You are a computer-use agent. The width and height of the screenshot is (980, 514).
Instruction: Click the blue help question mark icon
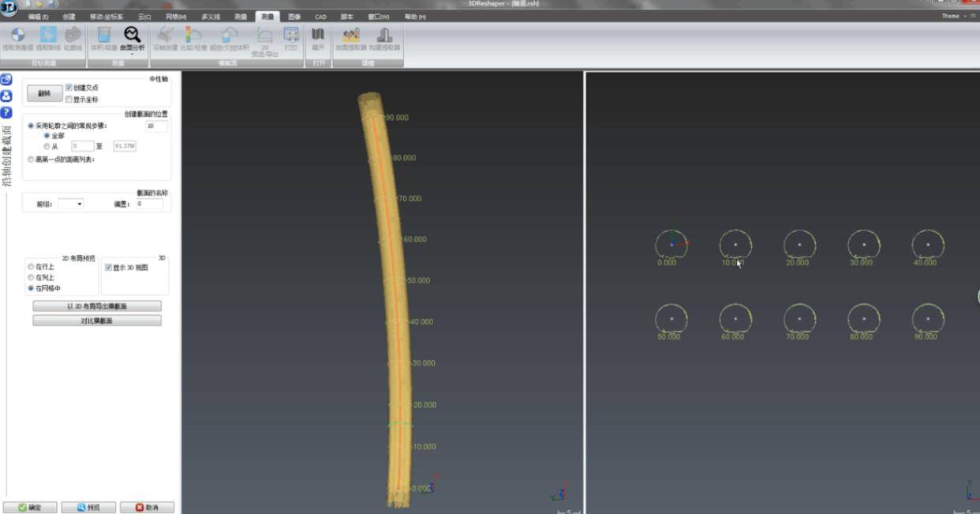coord(6,113)
